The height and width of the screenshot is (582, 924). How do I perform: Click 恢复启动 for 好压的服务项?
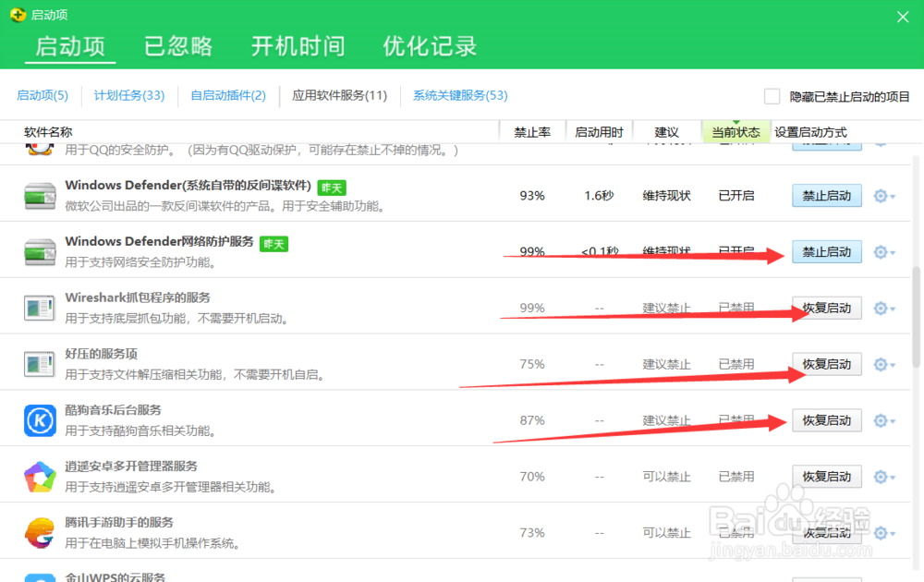pos(827,364)
